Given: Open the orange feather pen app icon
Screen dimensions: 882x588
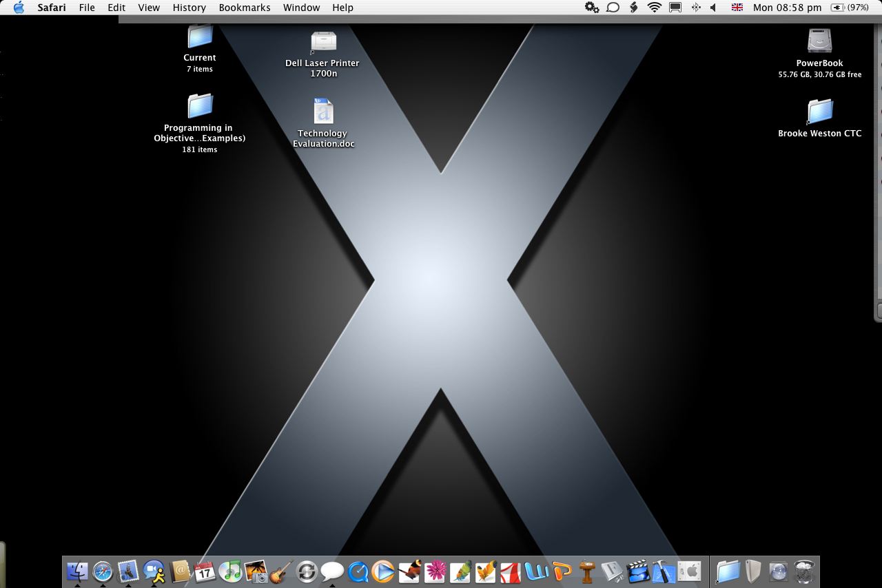Looking at the screenshot, I should coord(485,571).
